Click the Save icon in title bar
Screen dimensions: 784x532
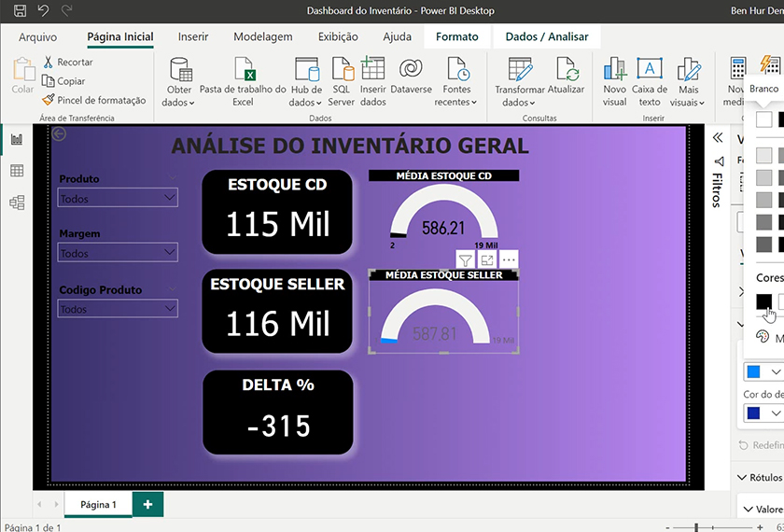(20, 10)
